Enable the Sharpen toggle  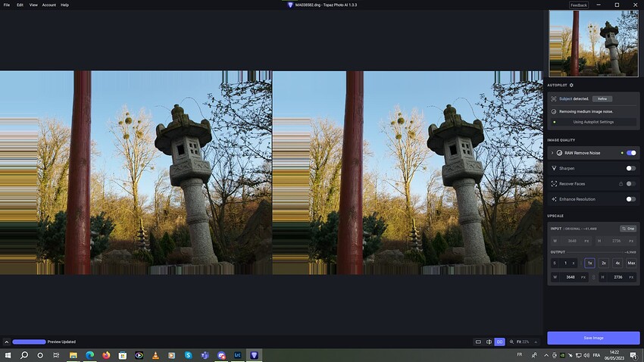pos(630,168)
